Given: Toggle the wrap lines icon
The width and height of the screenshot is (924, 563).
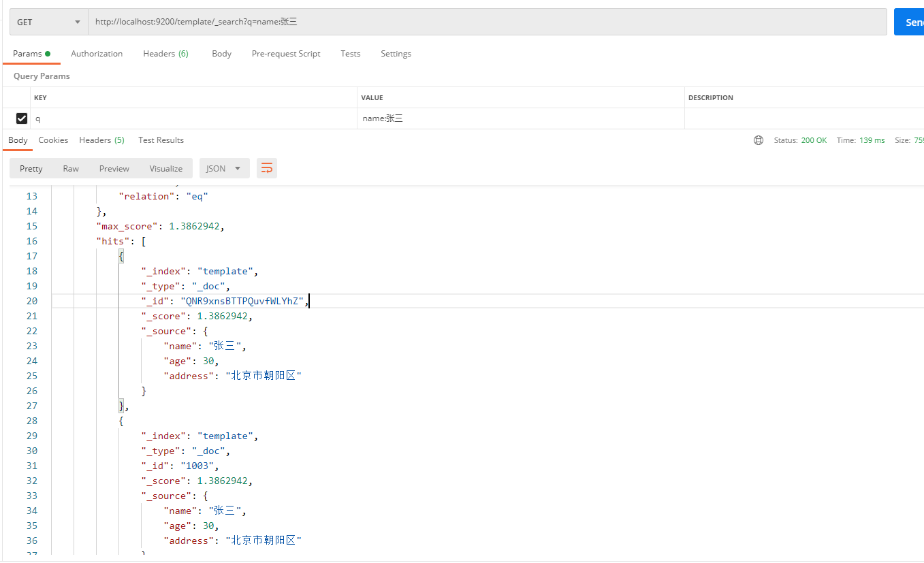Looking at the screenshot, I should coord(267,168).
